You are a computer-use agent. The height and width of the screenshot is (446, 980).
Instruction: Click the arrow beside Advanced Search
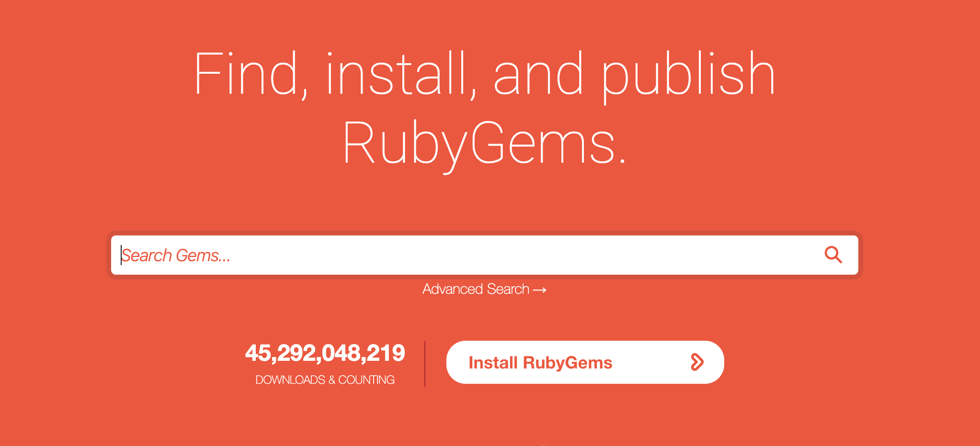[539, 290]
